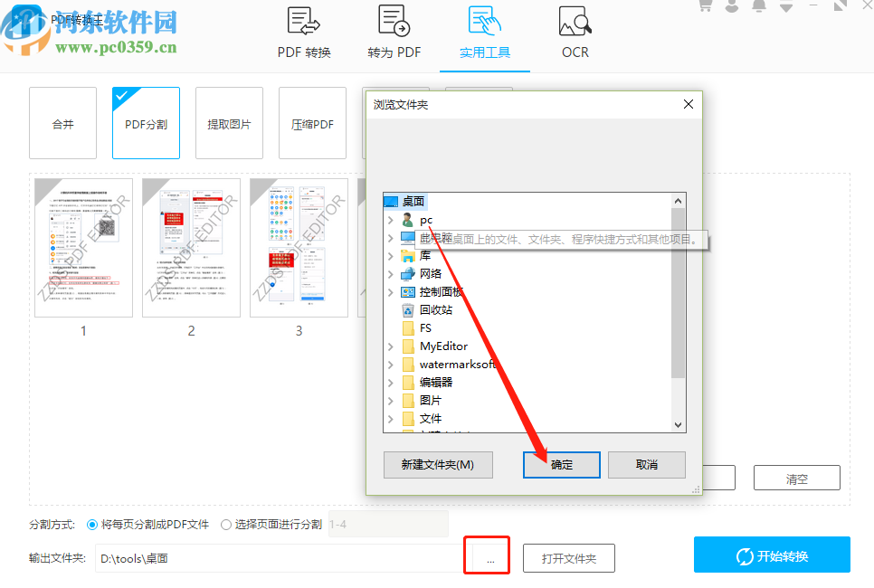
Task: Select 网络 in the folder tree
Action: point(431,274)
